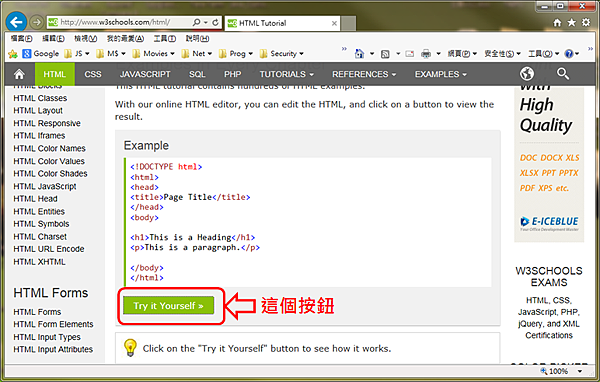The width and height of the screenshot is (600, 382).
Task: Show more favorites bar items chevron
Action: [x=344, y=49]
